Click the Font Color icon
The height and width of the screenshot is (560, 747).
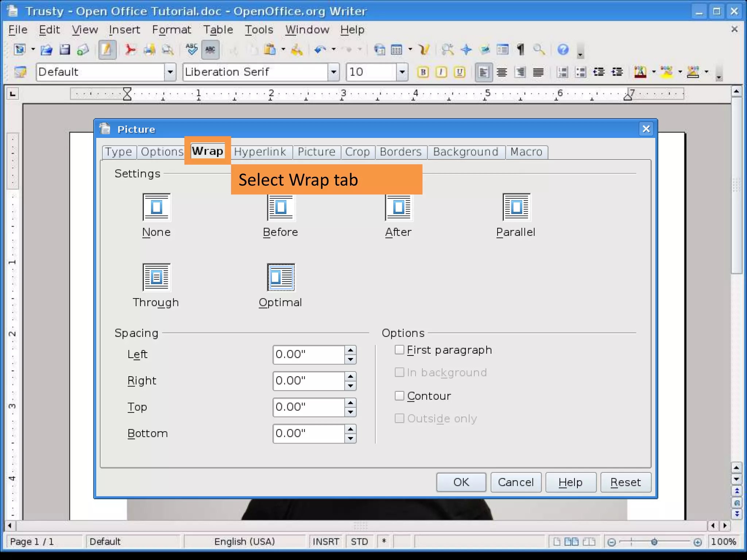(640, 72)
